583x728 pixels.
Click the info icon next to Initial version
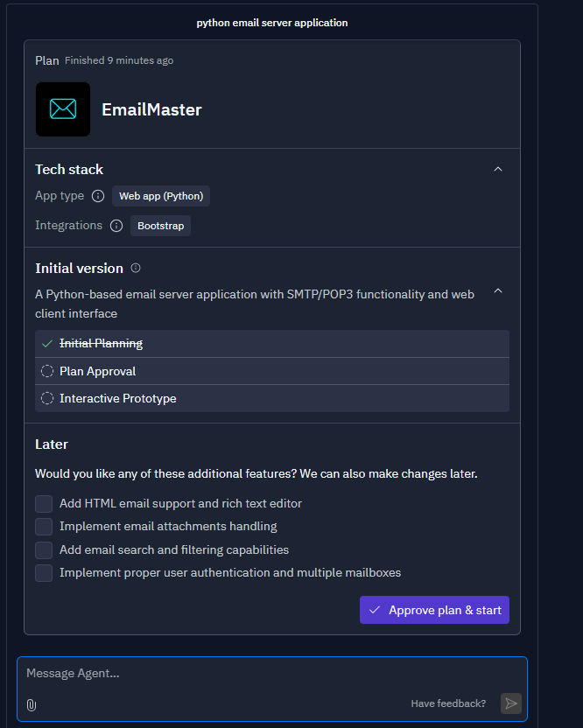136,269
